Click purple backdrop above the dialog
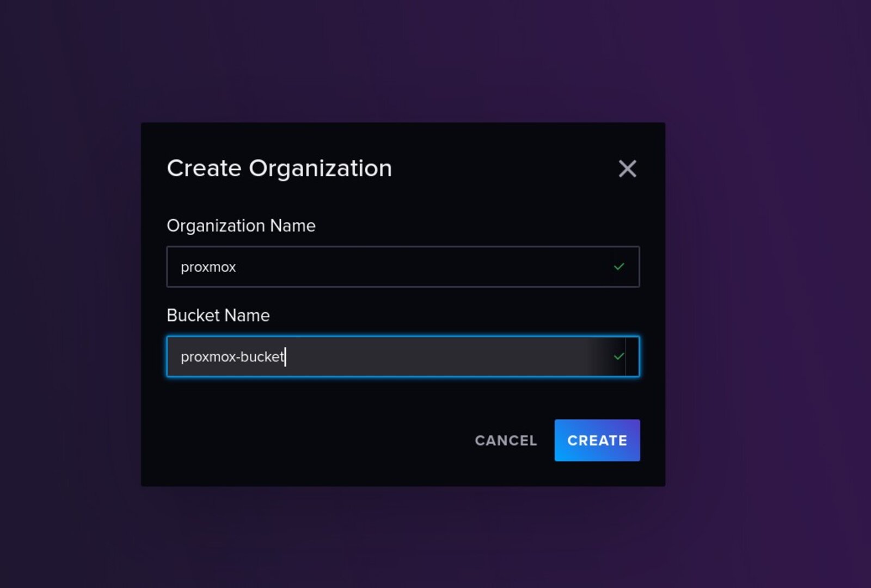Screen dimensions: 871x588 pos(403,60)
